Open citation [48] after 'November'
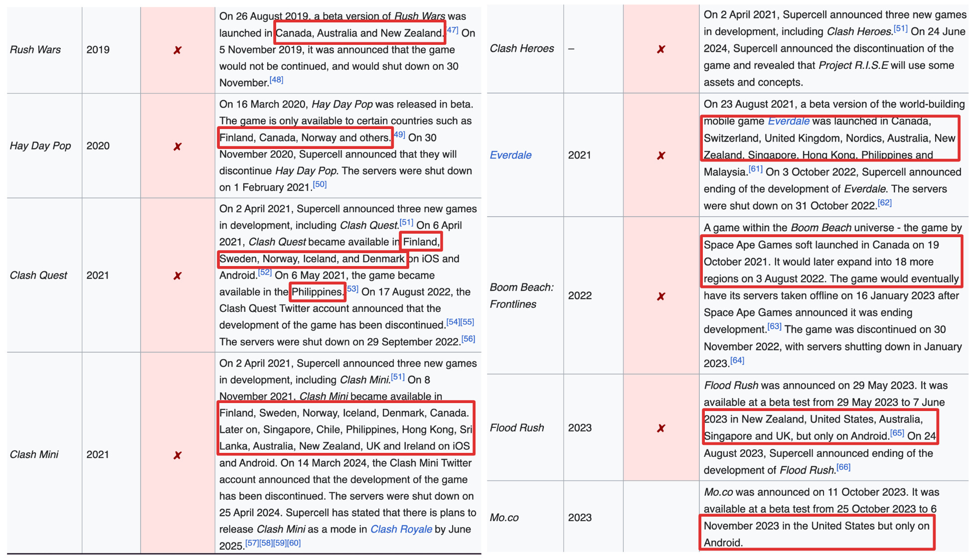 coord(276,80)
